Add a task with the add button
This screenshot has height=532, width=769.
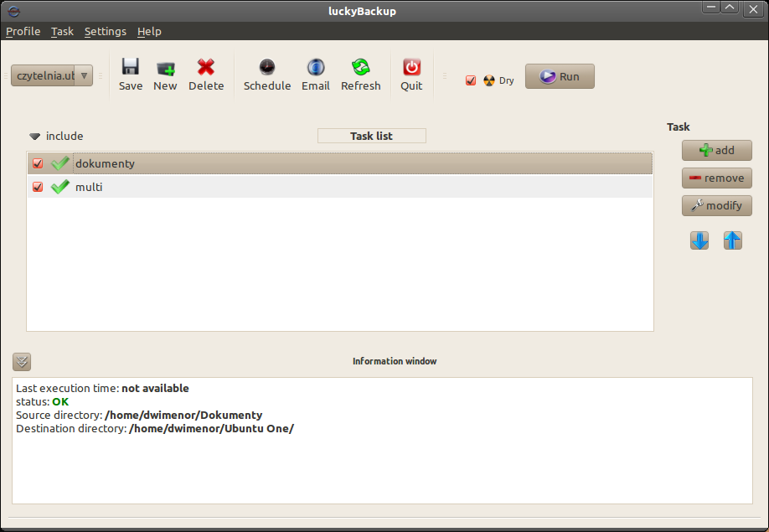pyautogui.click(x=716, y=150)
